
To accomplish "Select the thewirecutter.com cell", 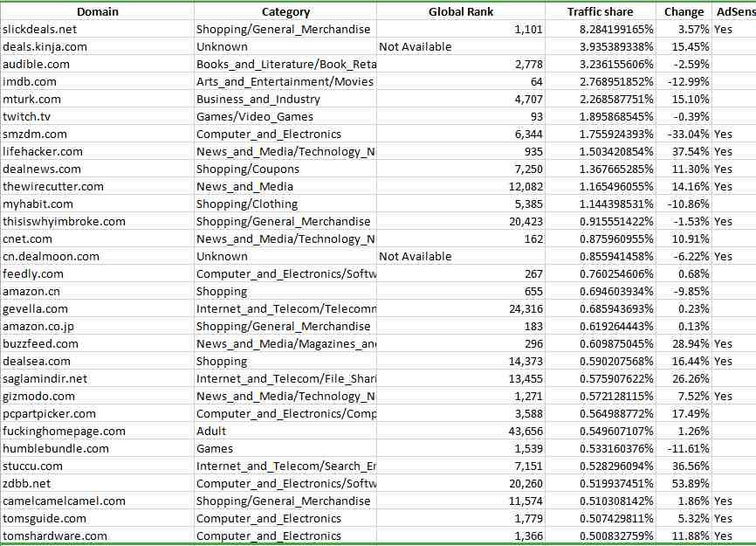I will pos(97,186).
